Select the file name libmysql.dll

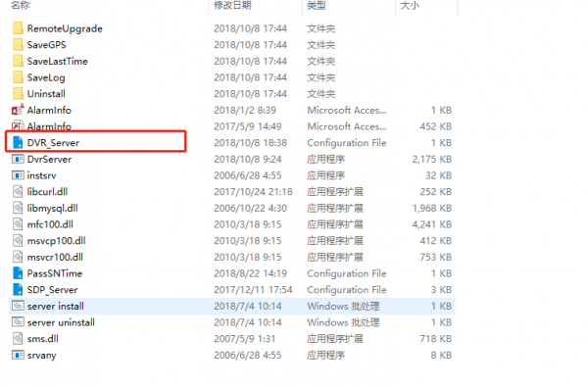pos(53,208)
